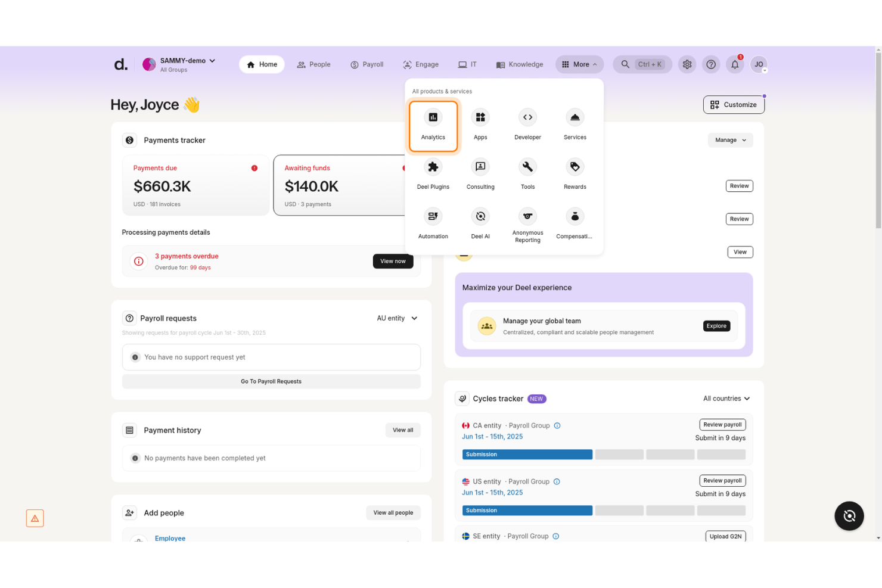
Task: Click View now for overdue payments
Action: pos(393,261)
